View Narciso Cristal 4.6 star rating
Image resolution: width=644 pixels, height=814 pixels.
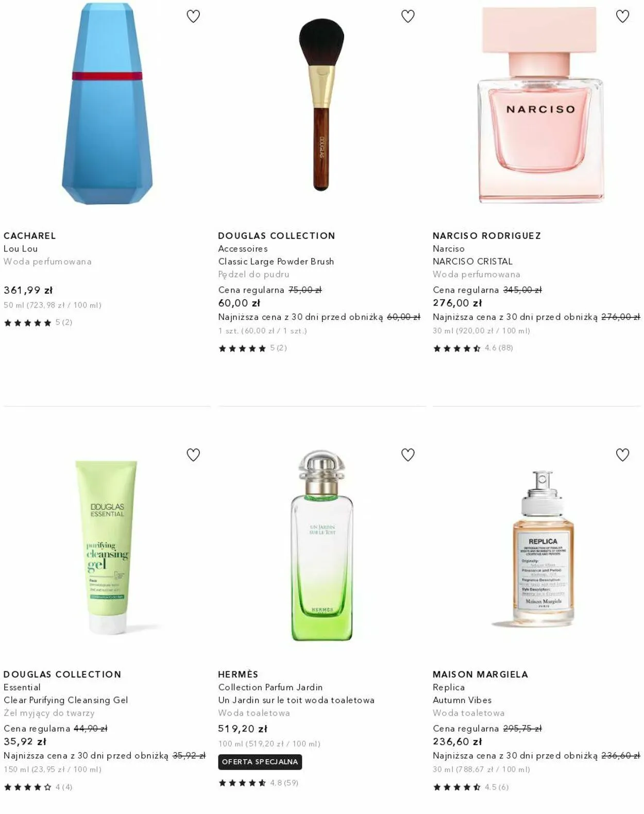pos(473,348)
